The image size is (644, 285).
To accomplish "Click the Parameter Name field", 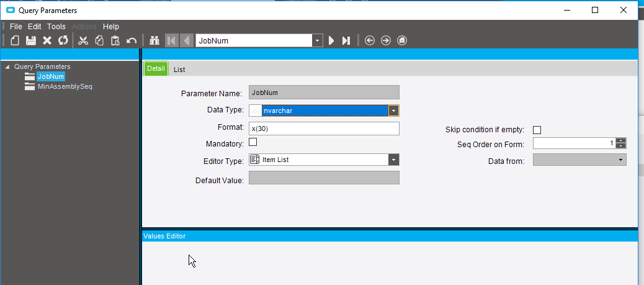I will point(324,93).
